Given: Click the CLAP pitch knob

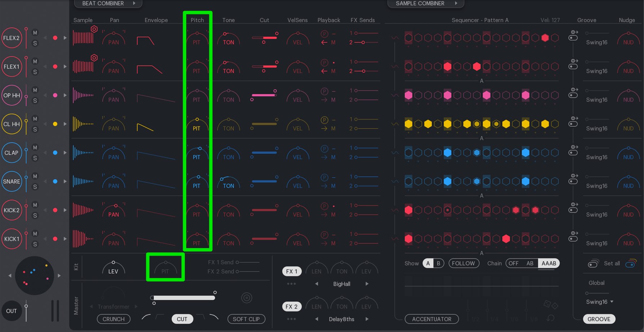Looking at the screenshot, I should tap(197, 153).
